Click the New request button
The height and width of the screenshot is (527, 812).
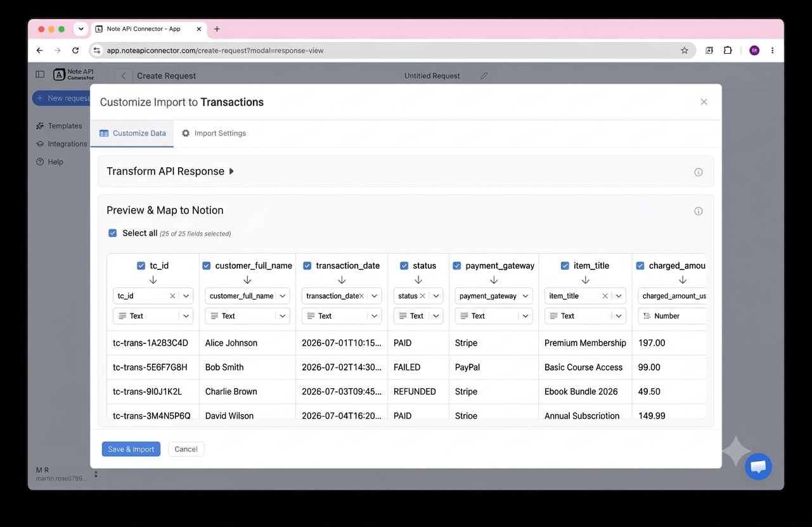(x=61, y=98)
